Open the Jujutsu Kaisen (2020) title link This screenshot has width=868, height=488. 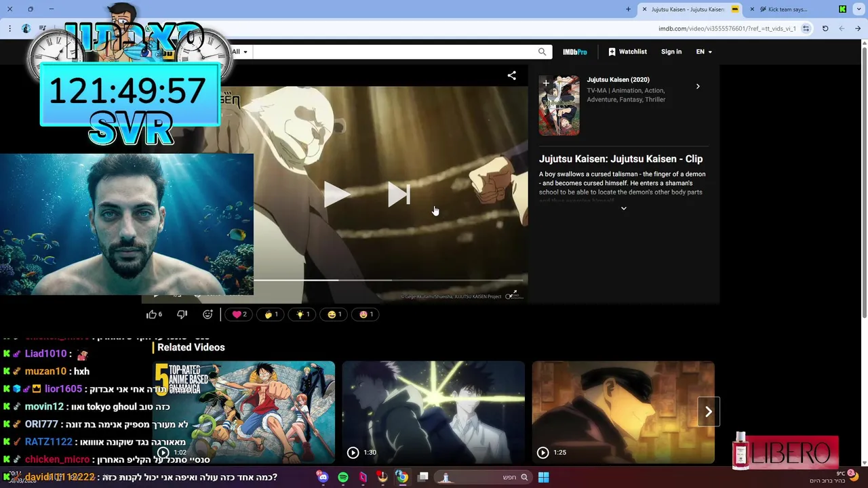pos(618,80)
